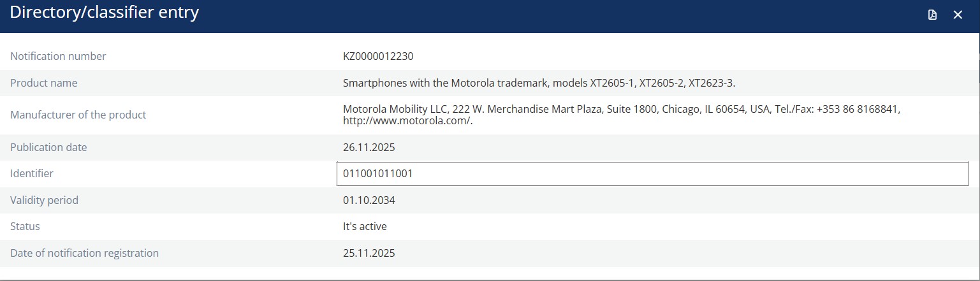This screenshot has height=281, width=980.
Task: Click validity period value 01.10.2034
Action: 369,200
